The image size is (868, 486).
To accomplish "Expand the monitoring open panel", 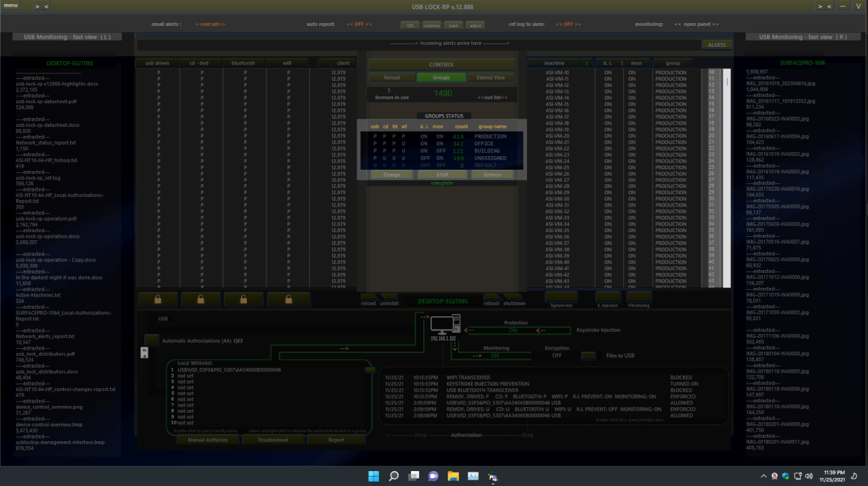I will [x=697, y=24].
